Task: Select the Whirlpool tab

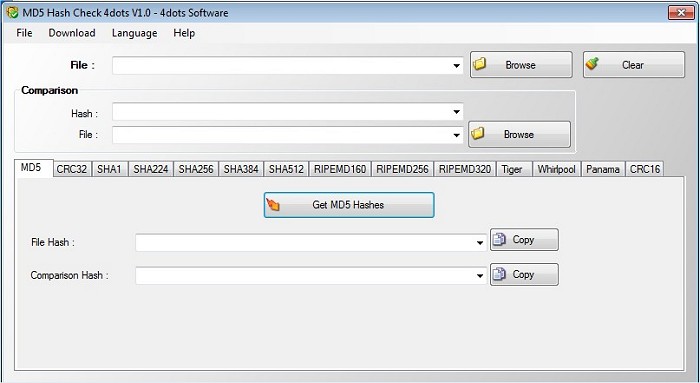Action: [556, 169]
